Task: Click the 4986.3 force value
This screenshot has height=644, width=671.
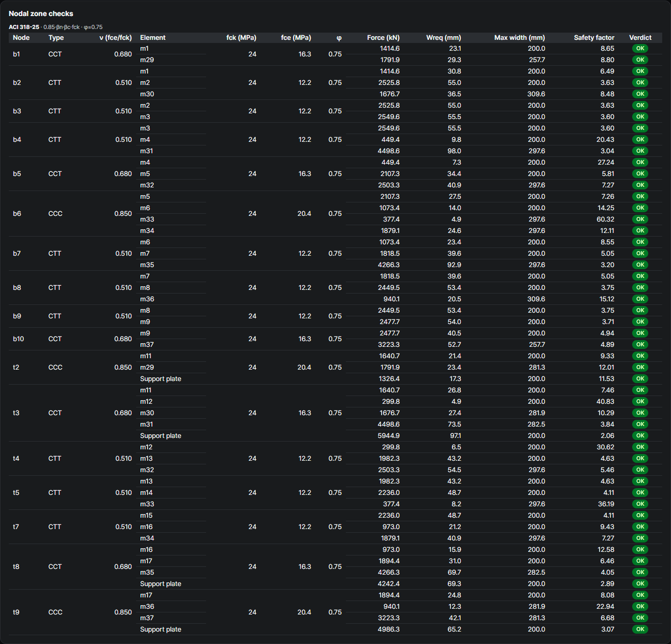Action: tap(389, 629)
